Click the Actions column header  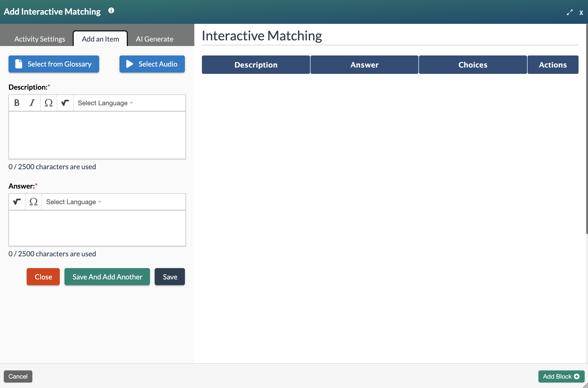(553, 65)
